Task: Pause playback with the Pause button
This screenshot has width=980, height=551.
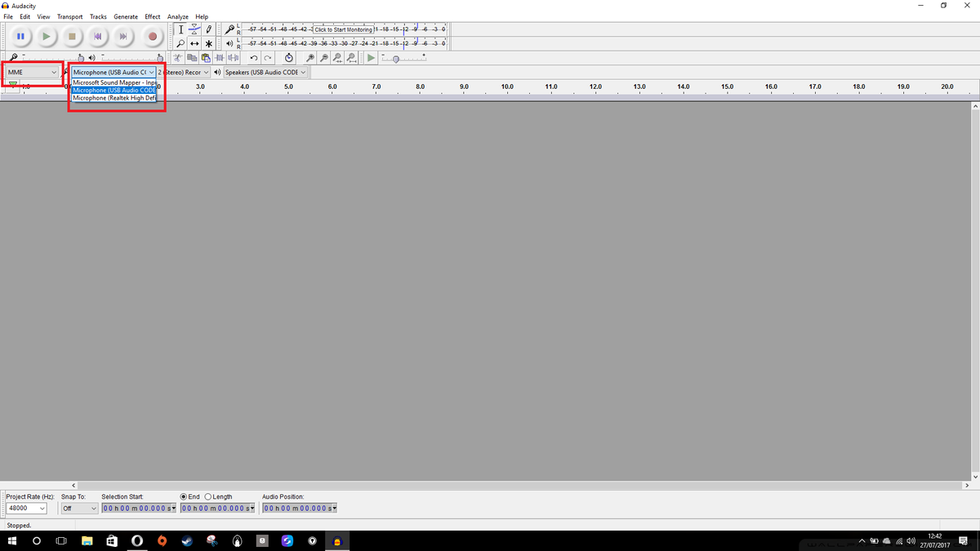Action: coord(20,36)
